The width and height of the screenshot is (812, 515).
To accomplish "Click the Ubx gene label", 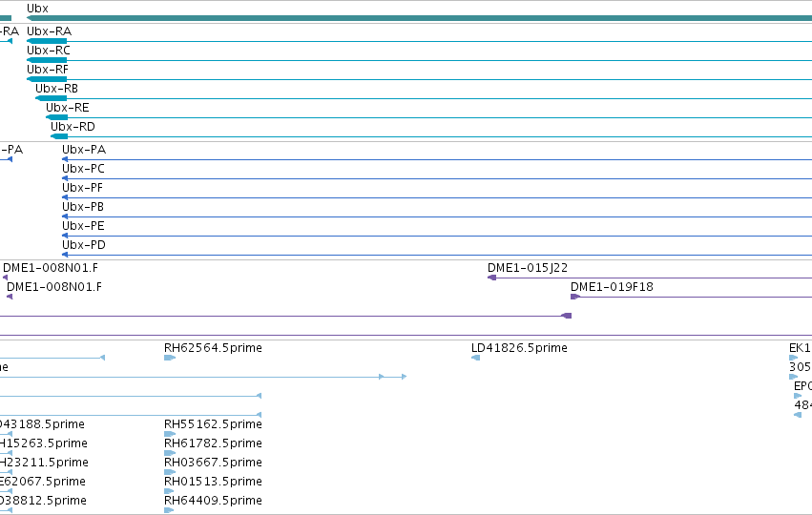I will [37, 9].
